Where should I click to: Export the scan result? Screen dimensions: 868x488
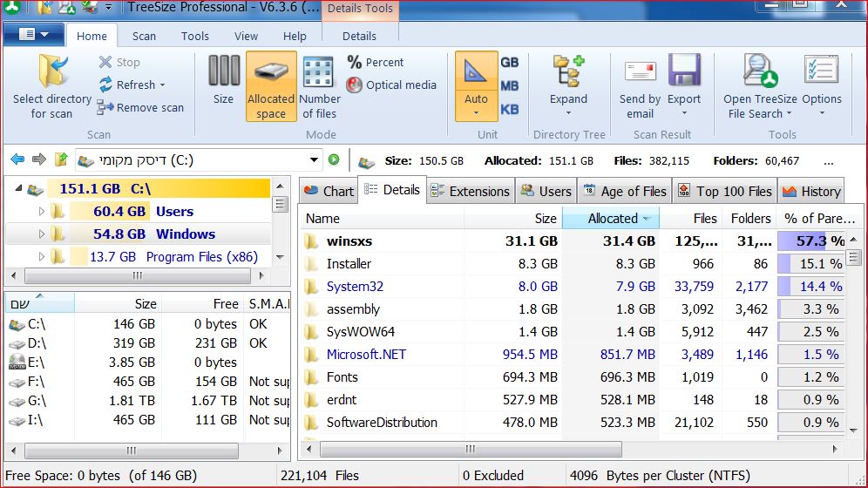click(684, 85)
